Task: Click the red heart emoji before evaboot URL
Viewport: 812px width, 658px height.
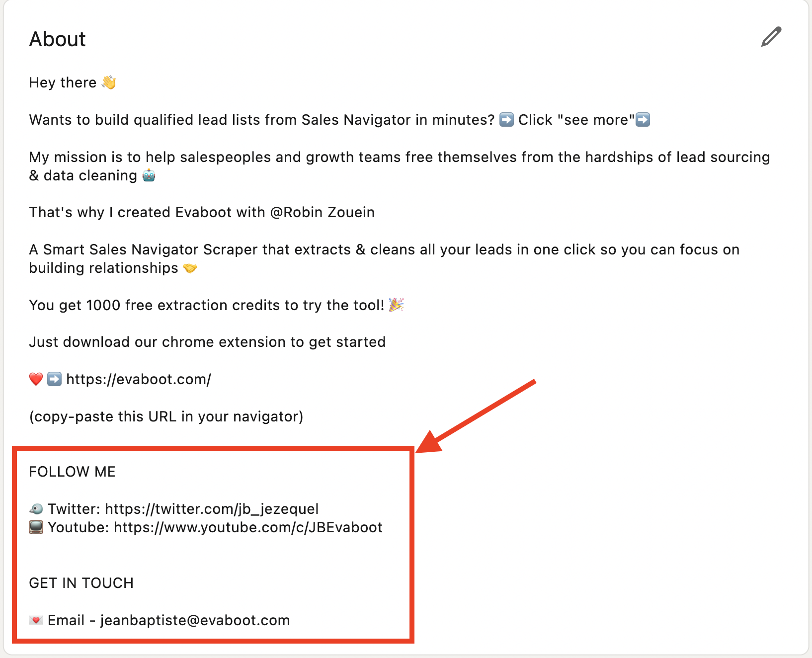Action: 36,379
